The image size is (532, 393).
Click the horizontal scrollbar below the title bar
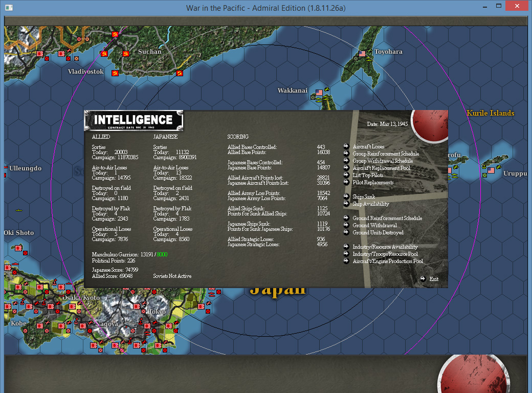266,20
